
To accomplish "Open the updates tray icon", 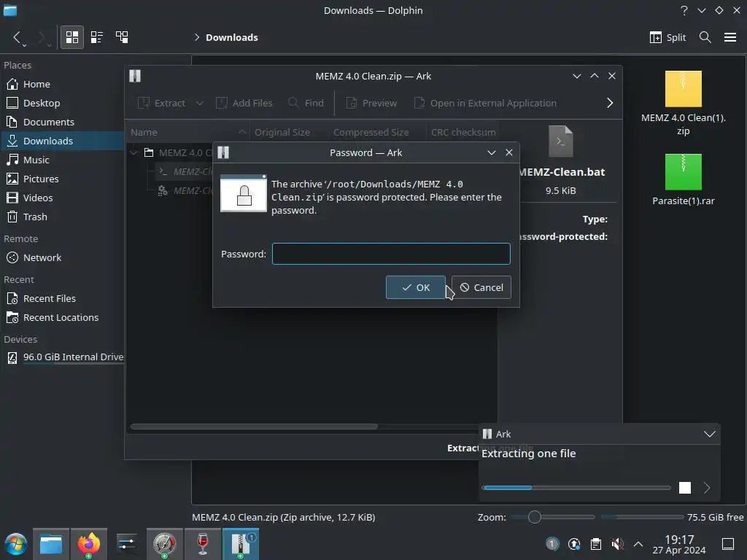I will pos(574,544).
